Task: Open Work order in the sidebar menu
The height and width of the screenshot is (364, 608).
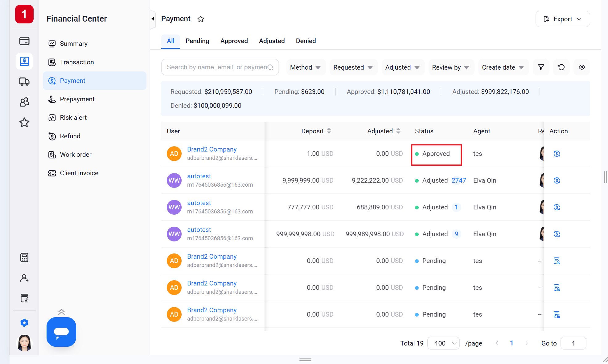Action: click(95, 155)
